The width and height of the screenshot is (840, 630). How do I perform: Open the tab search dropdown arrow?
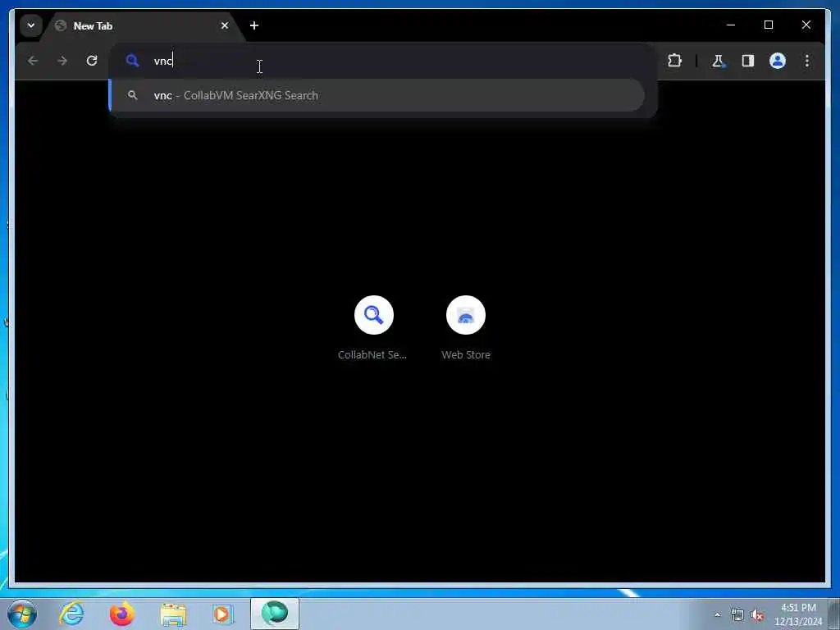[x=31, y=25]
